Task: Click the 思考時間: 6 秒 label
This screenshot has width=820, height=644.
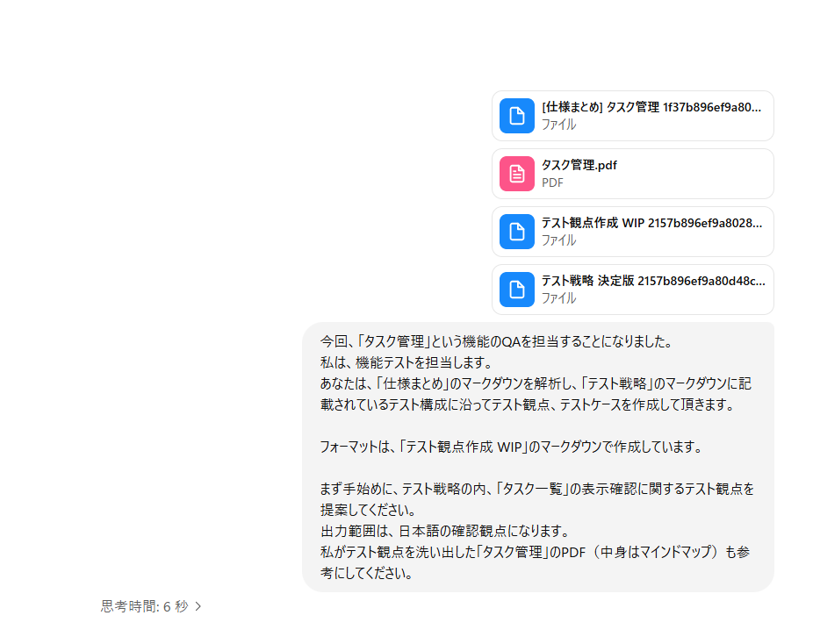Action: point(144,606)
